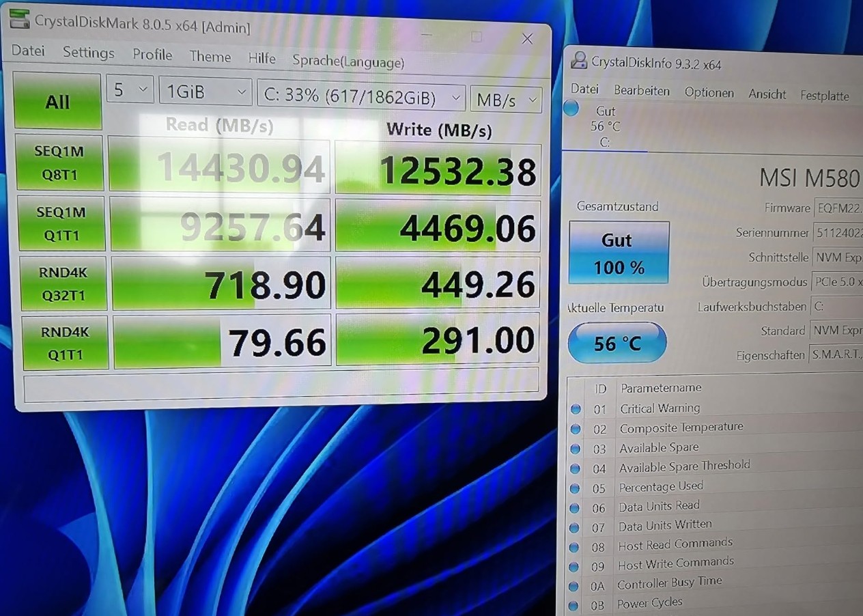863x616 pixels.
Task: Click the Schnittstelle value field
Action: (837, 257)
